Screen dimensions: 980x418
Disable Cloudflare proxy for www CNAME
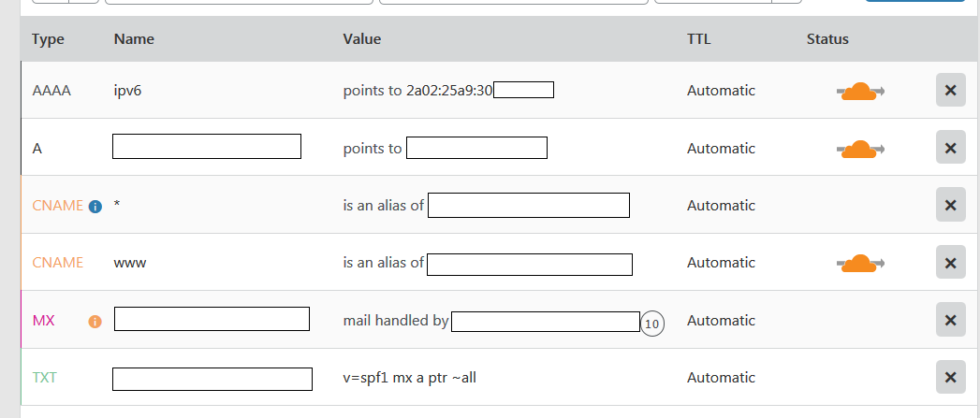860,264
